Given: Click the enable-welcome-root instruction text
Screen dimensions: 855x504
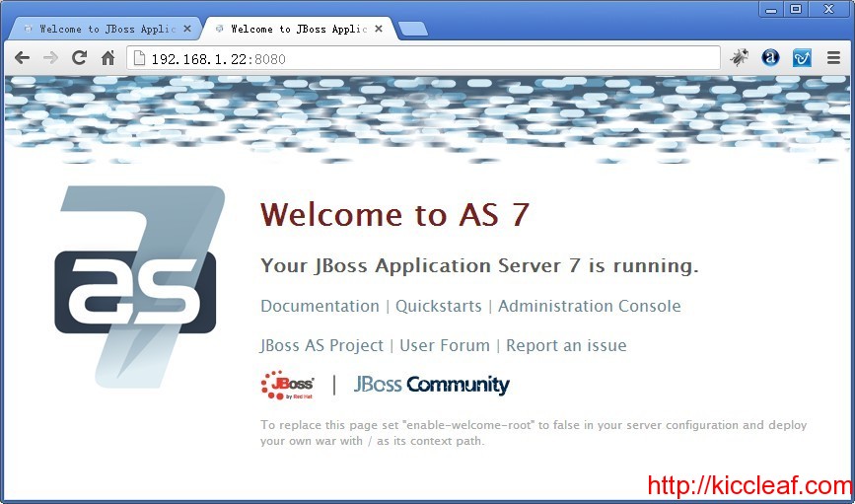Looking at the screenshot, I should point(534,433).
